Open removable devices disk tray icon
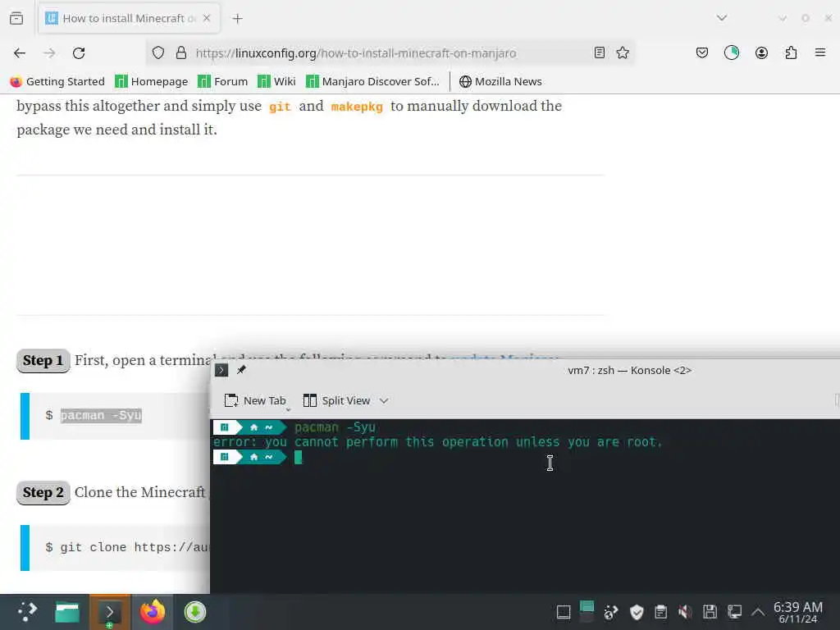The image size is (840, 630). tap(710, 612)
